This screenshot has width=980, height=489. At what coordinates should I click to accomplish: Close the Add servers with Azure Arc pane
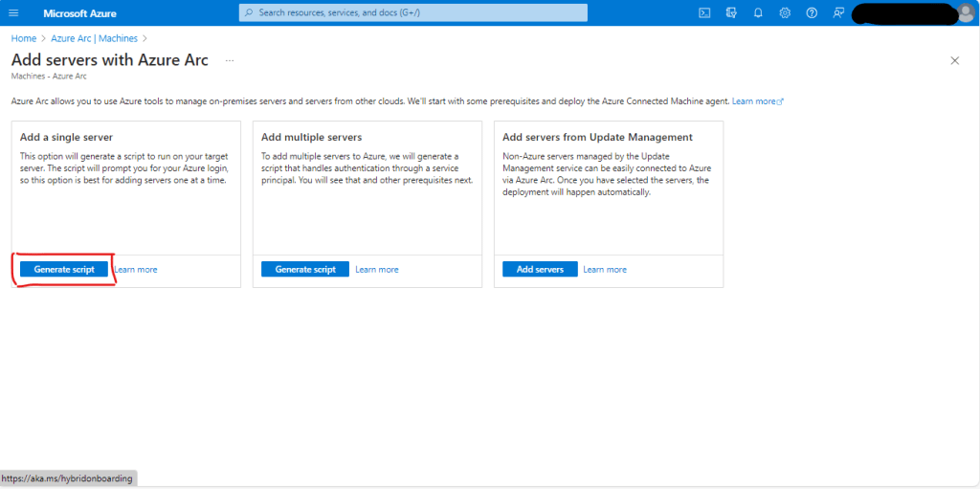click(x=954, y=60)
